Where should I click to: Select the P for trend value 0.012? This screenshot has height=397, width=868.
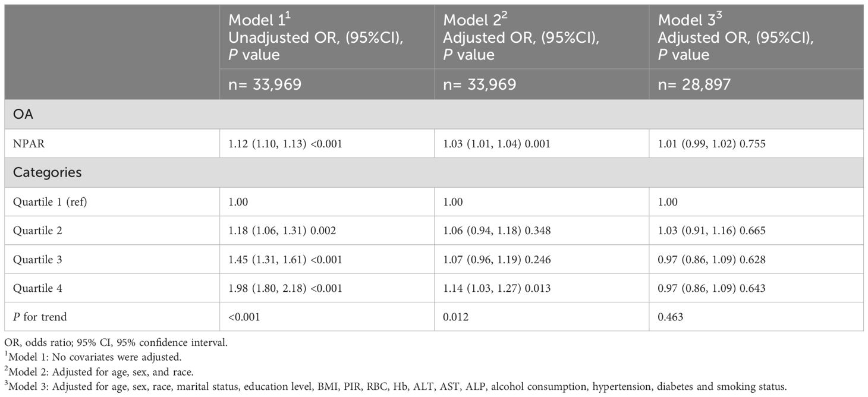(456, 317)
